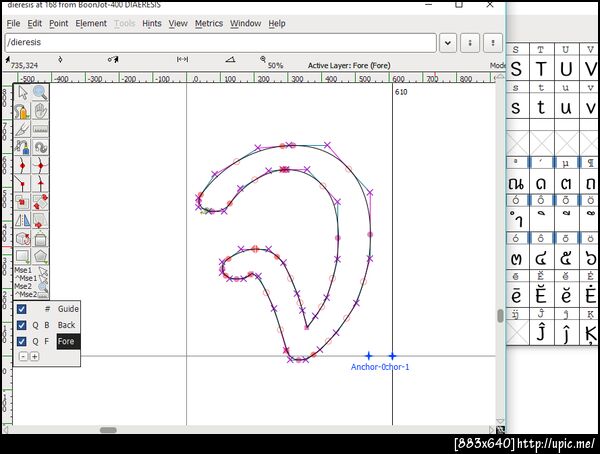Toggle Spiro mode tool icon
600x454 pixels.
tap(40, 147)
